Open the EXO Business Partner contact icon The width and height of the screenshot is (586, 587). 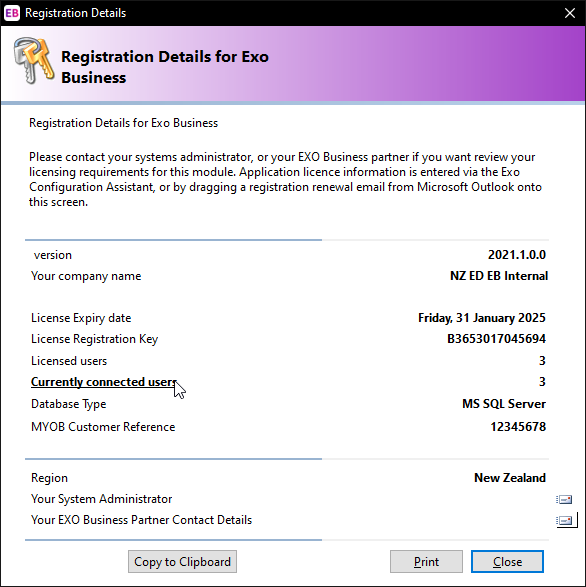[564, 520]
